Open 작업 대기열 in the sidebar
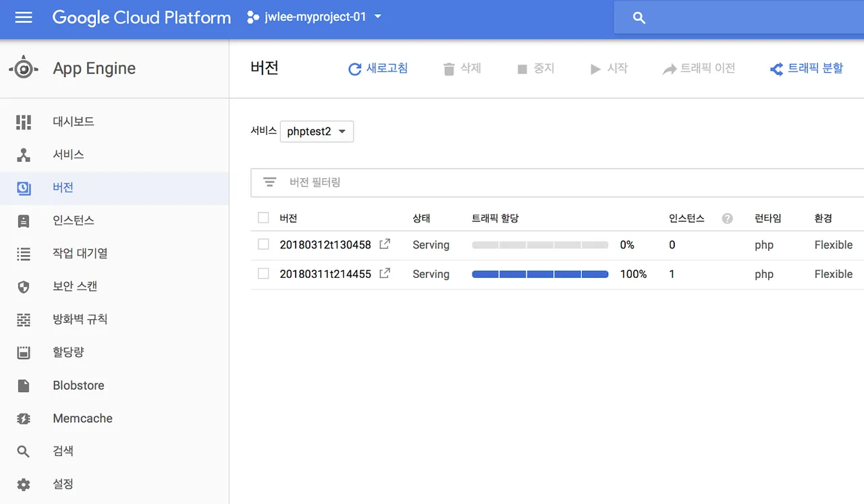Viewport: 864px width, 504px height. point(80,254)
